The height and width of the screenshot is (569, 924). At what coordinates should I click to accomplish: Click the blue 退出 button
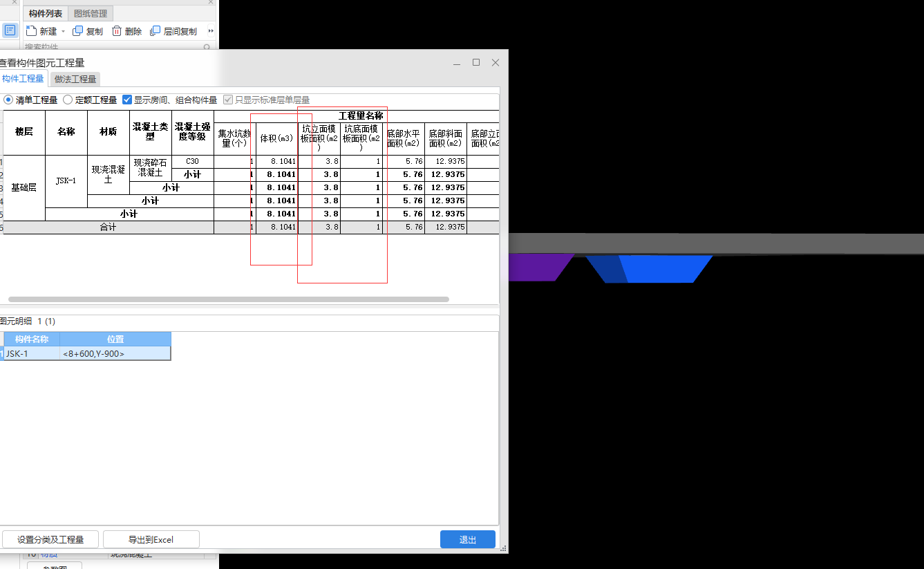coord(468,539)
